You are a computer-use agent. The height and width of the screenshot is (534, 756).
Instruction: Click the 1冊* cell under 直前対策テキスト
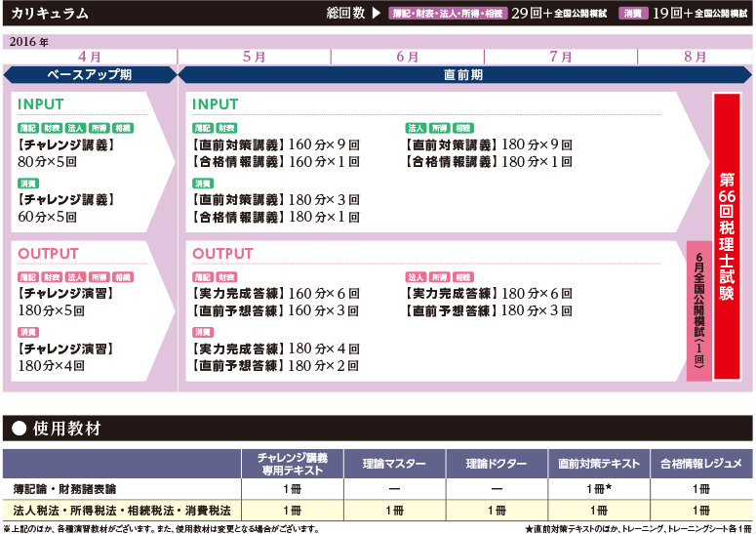pyautogui.click(x=599, y=487)
